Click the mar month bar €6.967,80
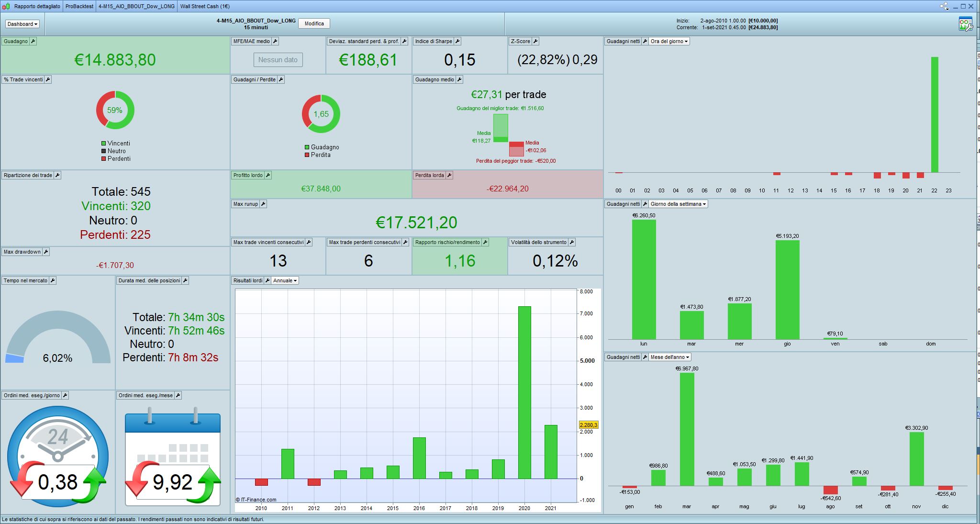 (x=687, y=429)
